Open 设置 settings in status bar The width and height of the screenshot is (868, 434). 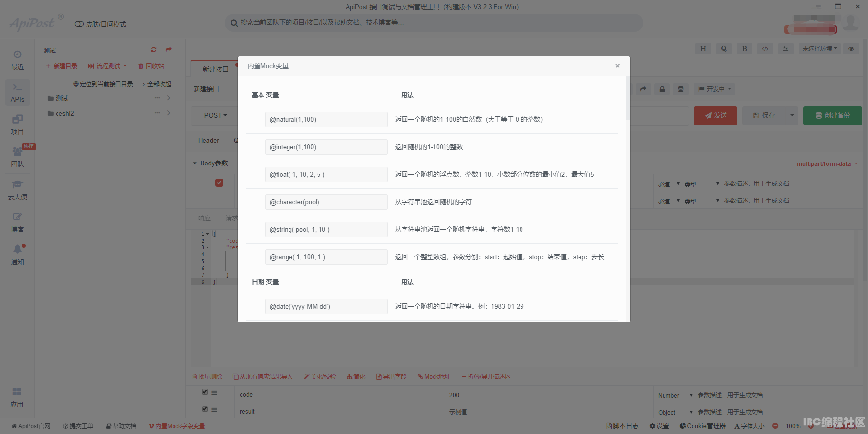point(659,426)
